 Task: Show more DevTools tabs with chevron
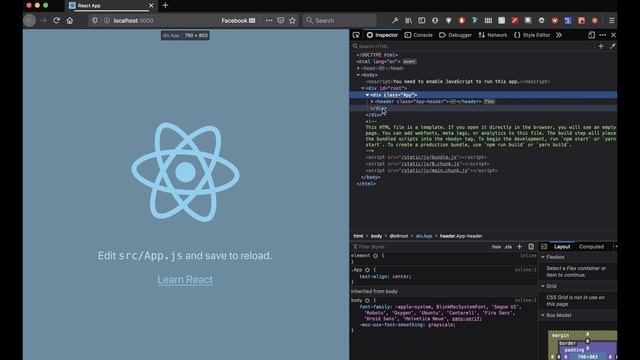[x=558, y=35]
